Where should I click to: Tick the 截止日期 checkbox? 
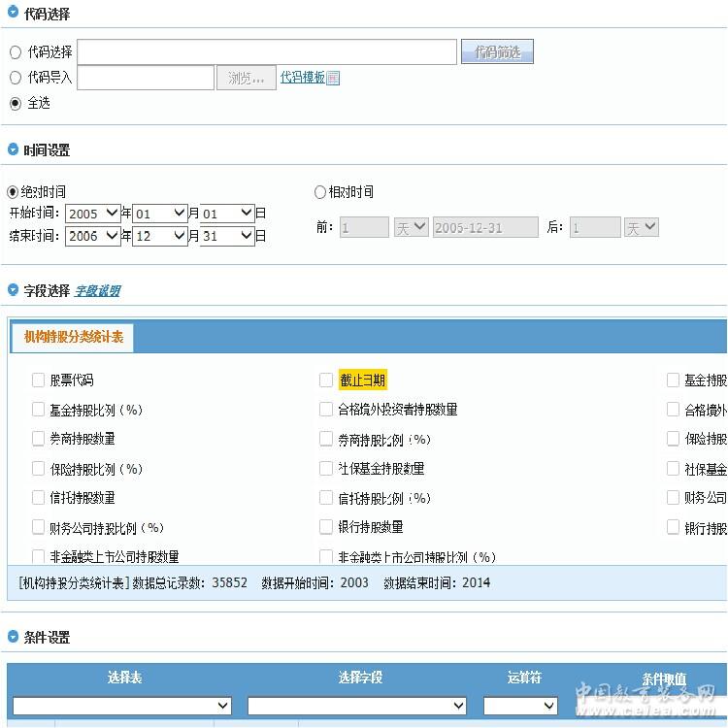pos(326,381)
